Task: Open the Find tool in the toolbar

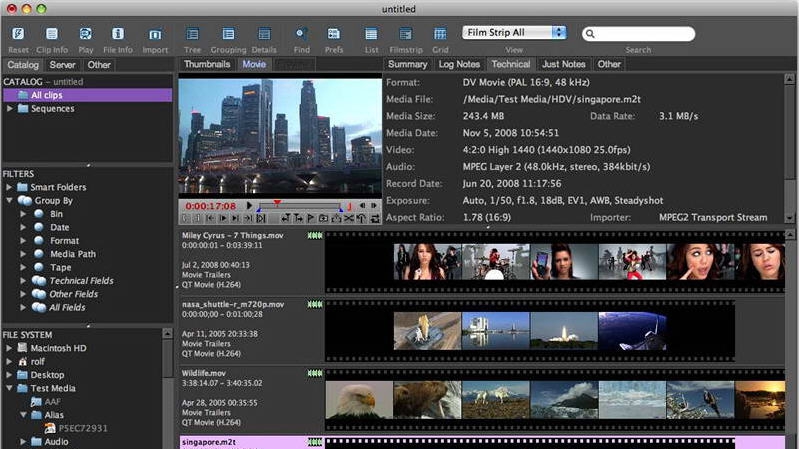Action: tap(301, 34)
